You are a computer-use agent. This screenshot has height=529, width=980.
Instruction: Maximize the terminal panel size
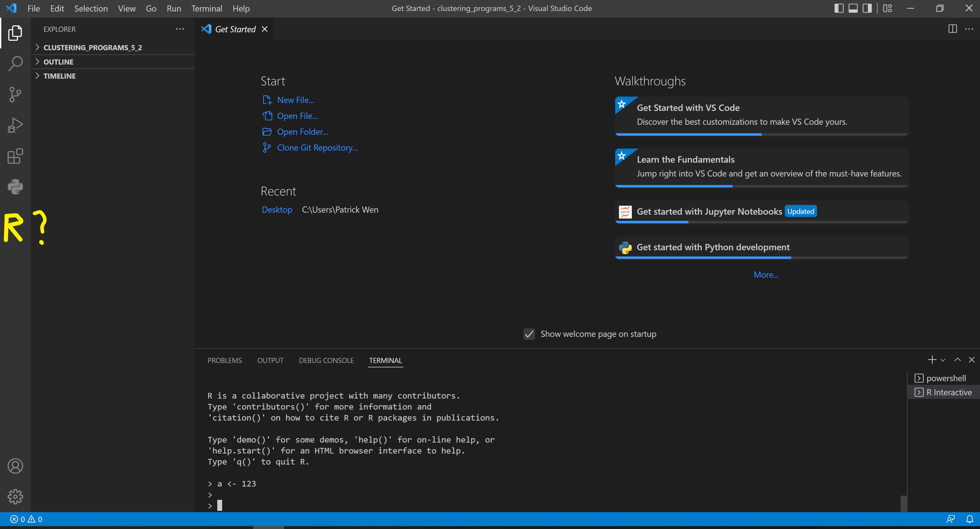(x=957, y=360)
